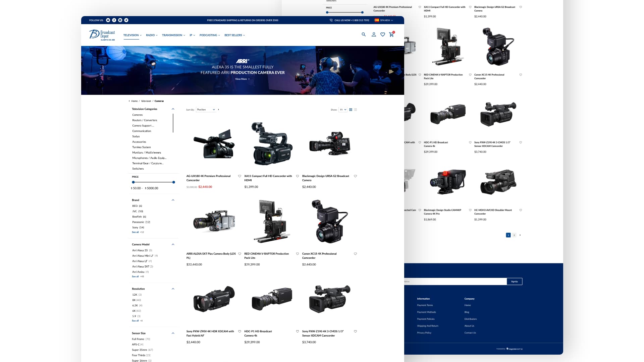Click the maximum price slider handle
The image size is (644, 362).
pos(173,182)
